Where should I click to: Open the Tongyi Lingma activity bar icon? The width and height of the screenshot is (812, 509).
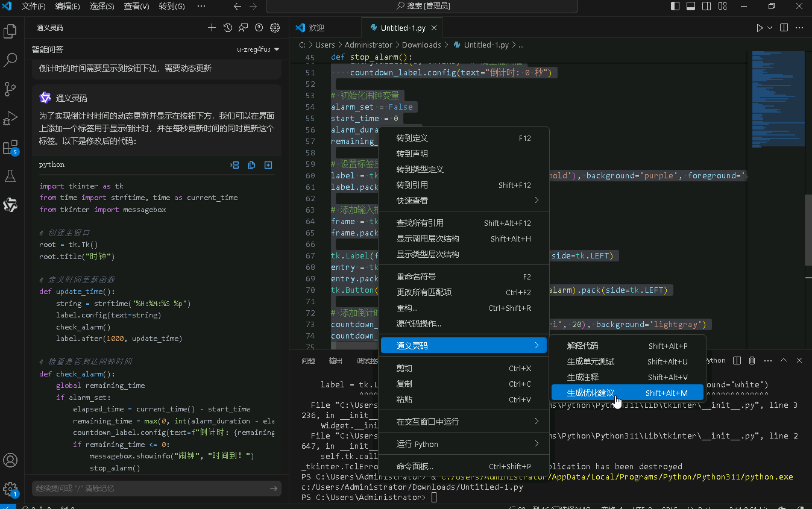pyautogui.click(x=10, y=205)
